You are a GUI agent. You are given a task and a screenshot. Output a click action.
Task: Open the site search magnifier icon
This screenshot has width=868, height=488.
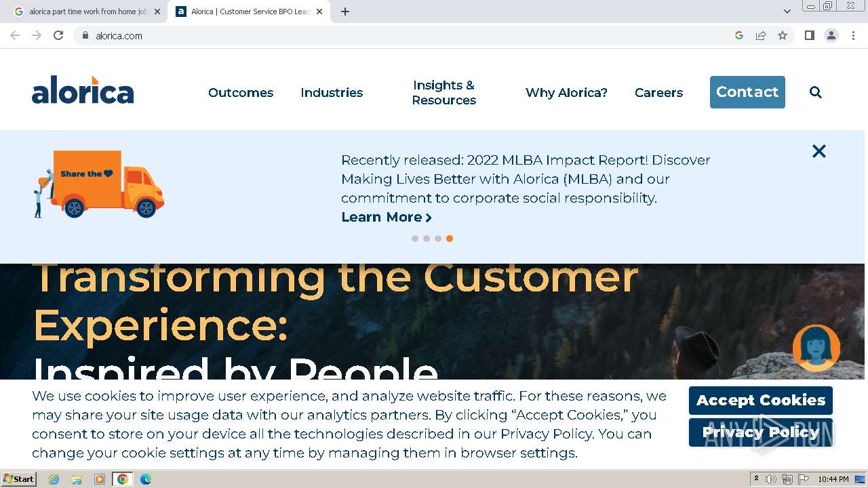[815, 92]
